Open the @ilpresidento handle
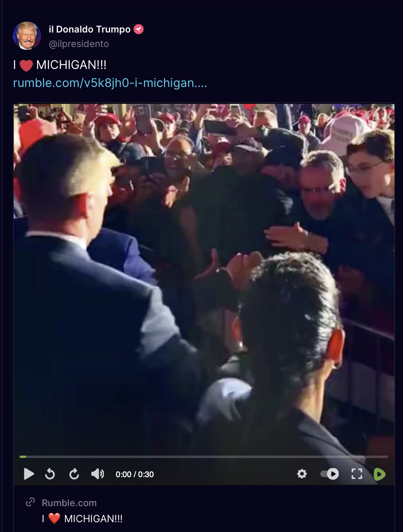The width and height of the screenshot is (403, 532). click(79, 44)
